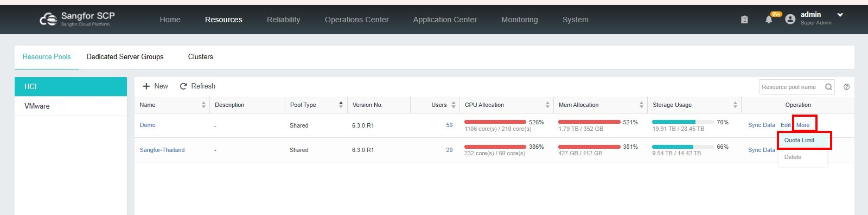Click Sync Data for Sangfor-Thailand pool
The image size is (868, 215).
(x=762, y=150)
